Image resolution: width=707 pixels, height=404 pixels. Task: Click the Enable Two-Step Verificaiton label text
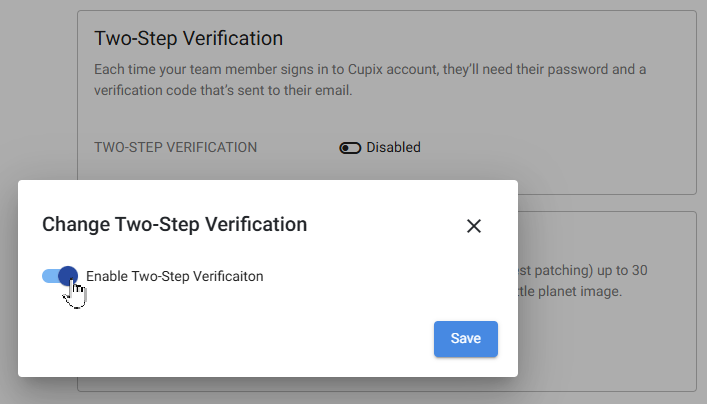pos(174,276)
